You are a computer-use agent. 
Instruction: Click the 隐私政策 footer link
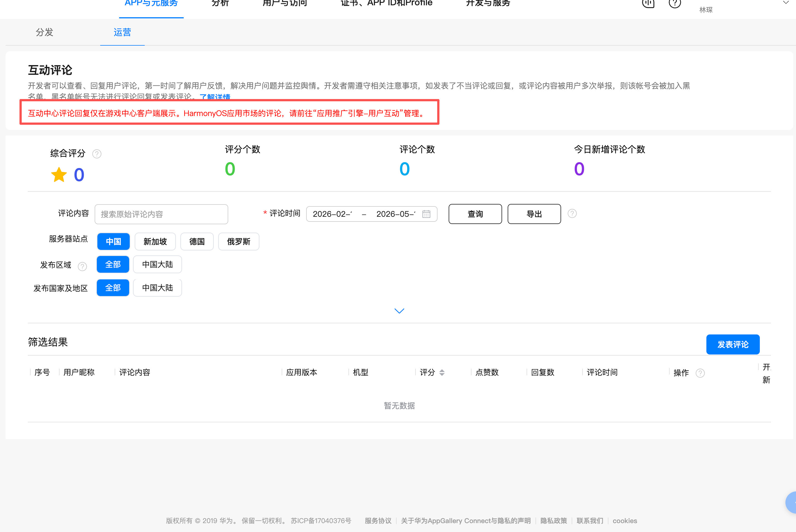point(553,521)
